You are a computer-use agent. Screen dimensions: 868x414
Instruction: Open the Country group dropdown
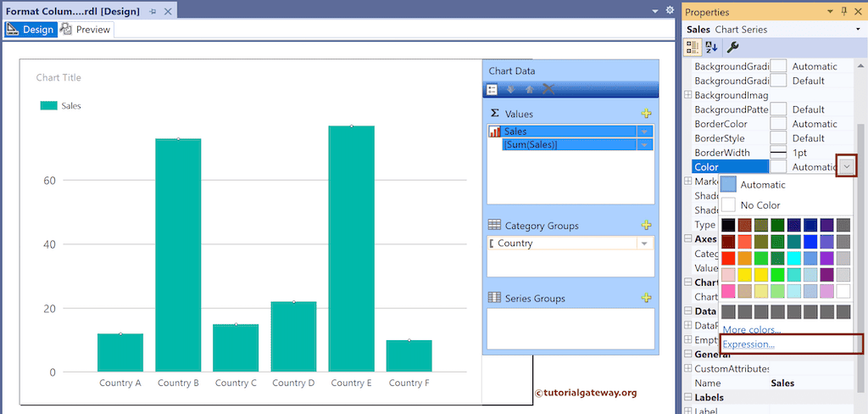[x=644, y=243]
